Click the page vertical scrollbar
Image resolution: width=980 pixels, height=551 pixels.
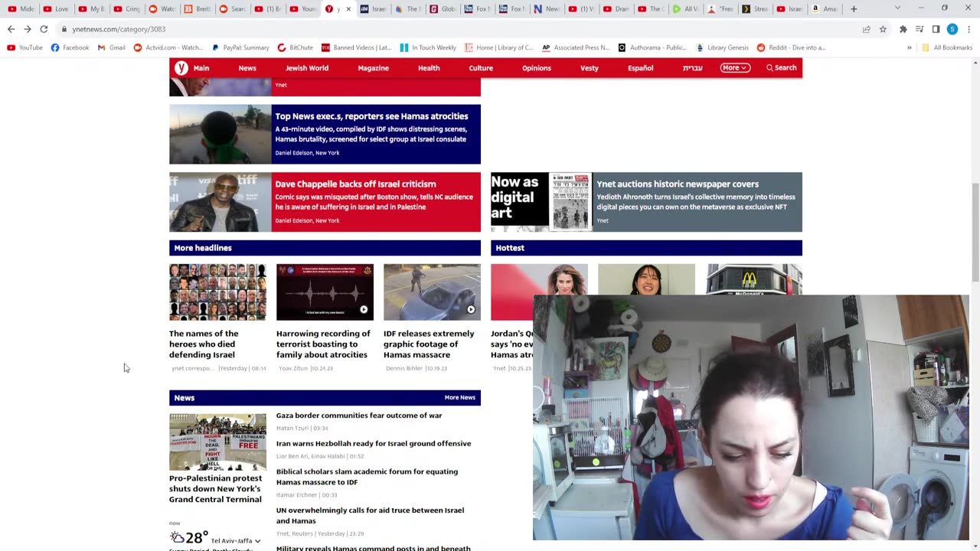point(975,232)
